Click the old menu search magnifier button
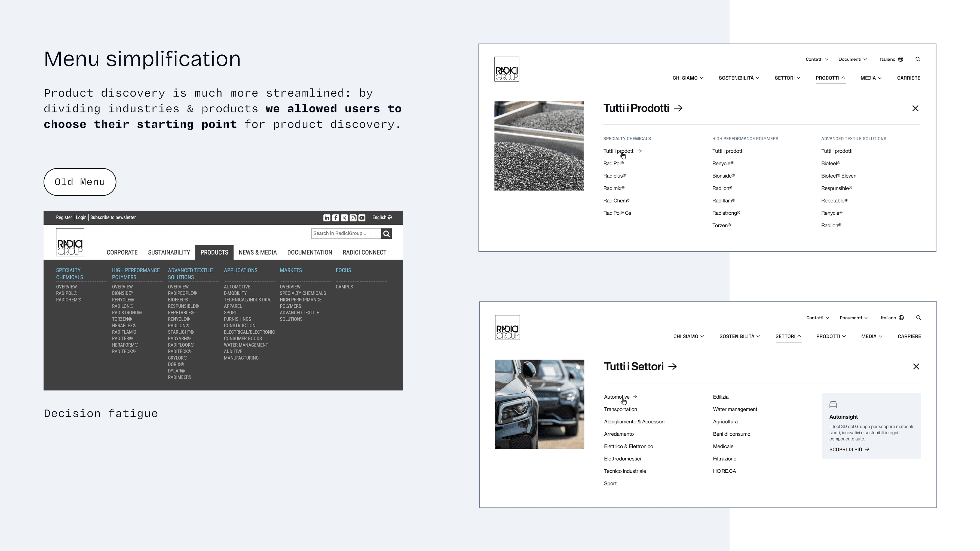Viewport: 980px width, 551px height. coord(386,233)
